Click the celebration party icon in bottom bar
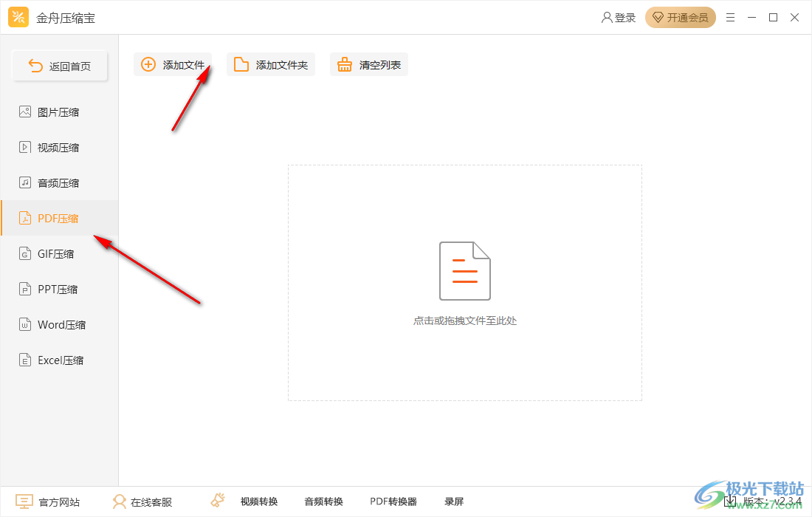The image size is (812, 517). pyautogui.click(x=218, y=500)
